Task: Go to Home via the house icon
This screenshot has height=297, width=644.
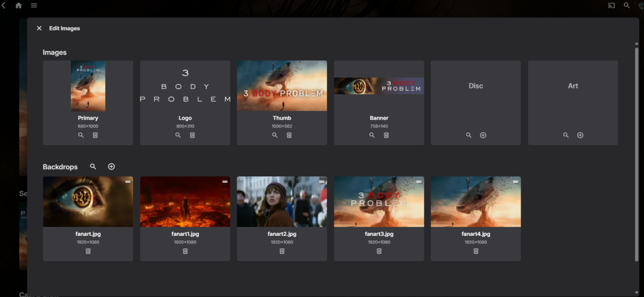Action: tap(19, 5)
